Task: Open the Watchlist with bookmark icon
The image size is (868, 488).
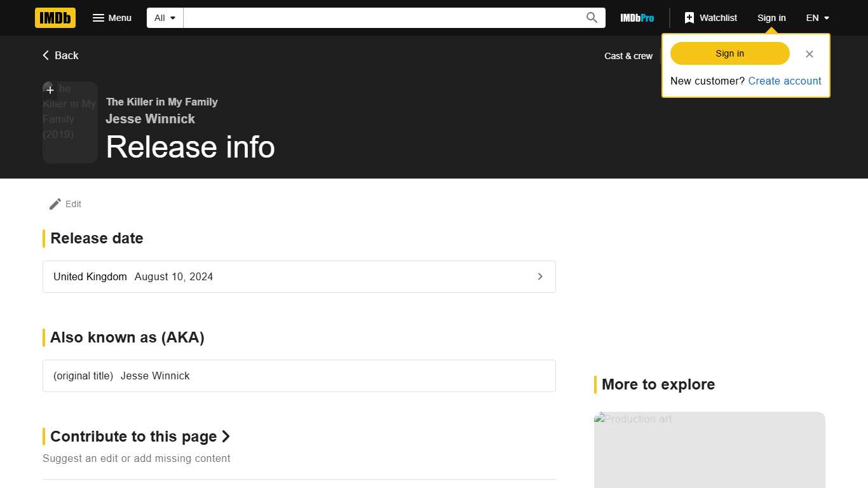Action: point(710,18)
